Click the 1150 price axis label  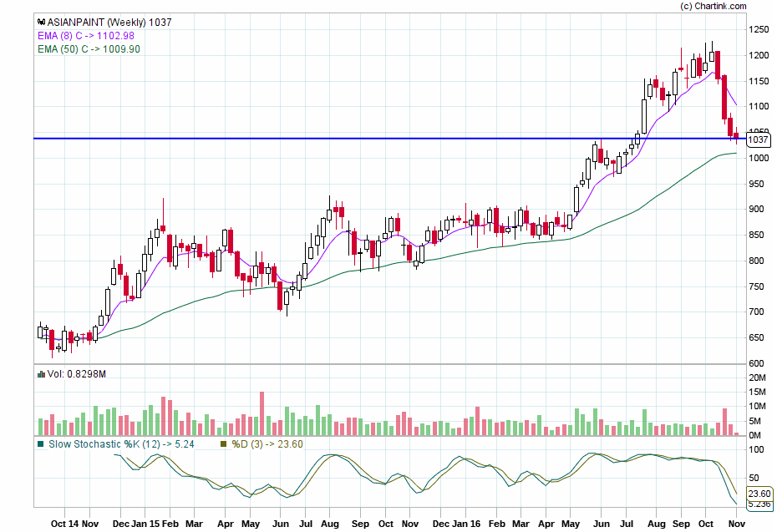click(x=758, y=81)
